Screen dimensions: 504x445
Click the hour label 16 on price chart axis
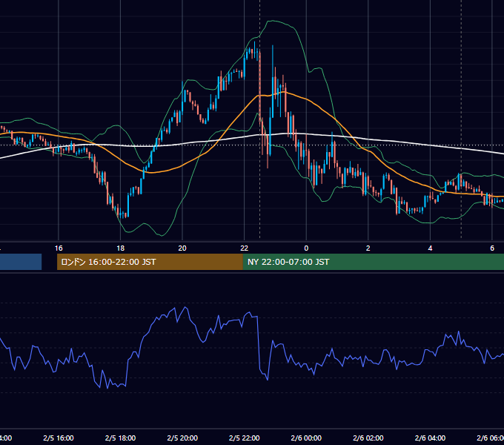59,248
